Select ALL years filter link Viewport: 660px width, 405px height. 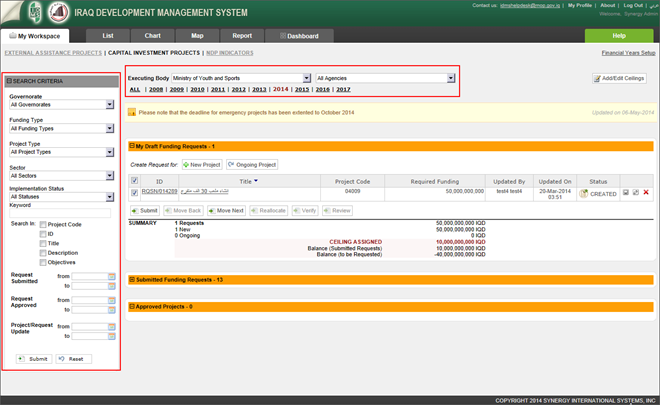135,89
